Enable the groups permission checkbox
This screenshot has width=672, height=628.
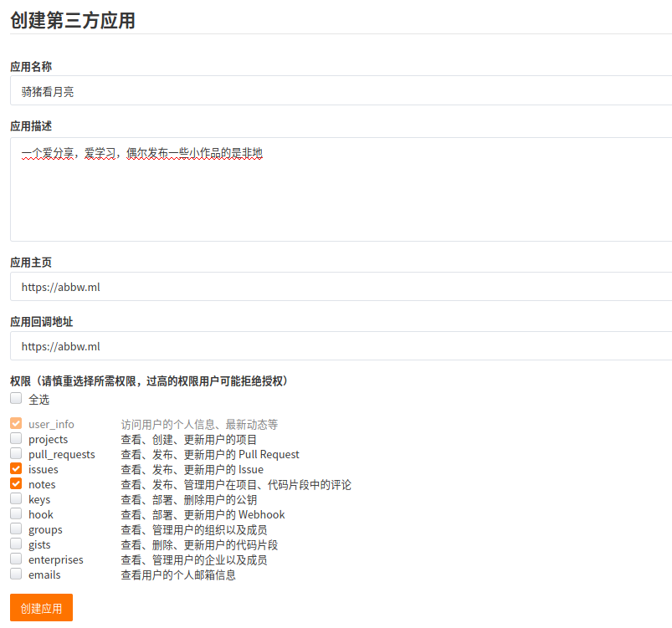click(x=16, y=528)
